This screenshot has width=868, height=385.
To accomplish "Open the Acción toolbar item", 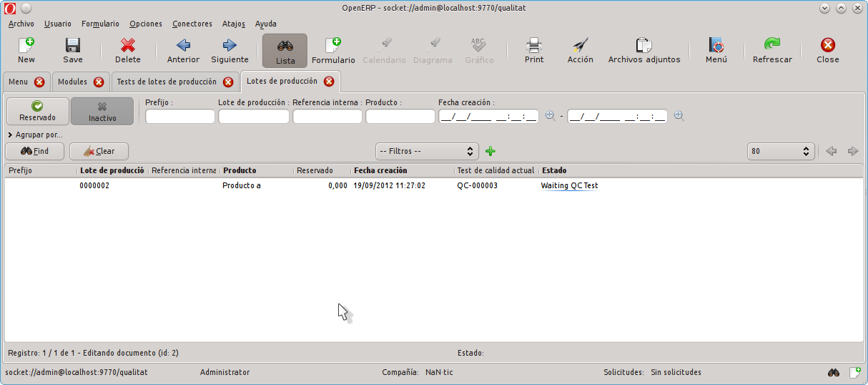I will pyautogui.click(x=581, y=51).
